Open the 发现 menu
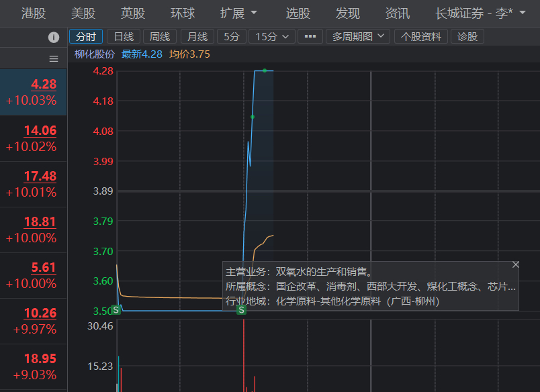Screen dimensions: 540x392 coord(347,13)
